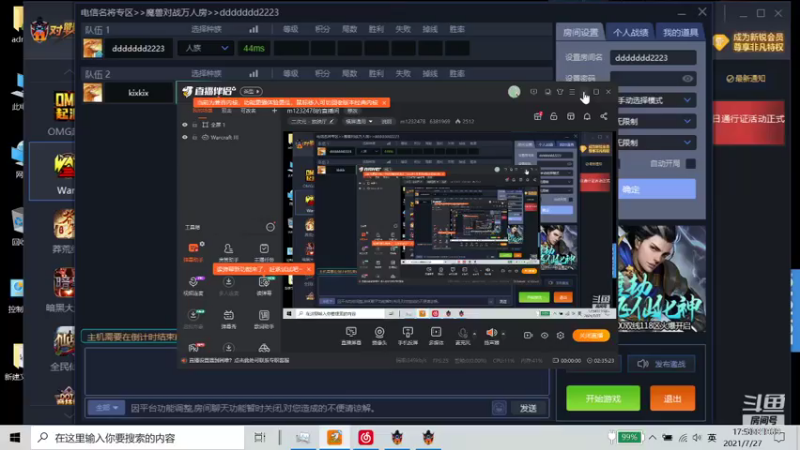The image size is (800, 450).
Task: Click the share icon in 直播伴侣
Action: [x=604, y=116]
